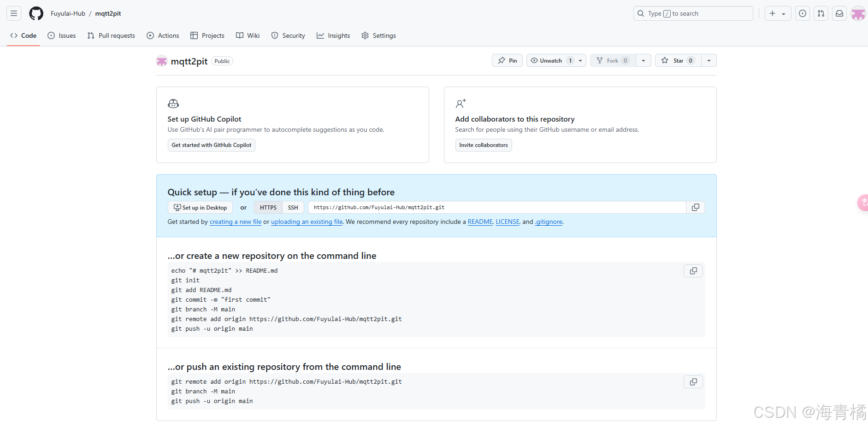Copy the create new repository commands
This screenshot has width=868, height=427.
pyautogui.click(x=693, y=271)
